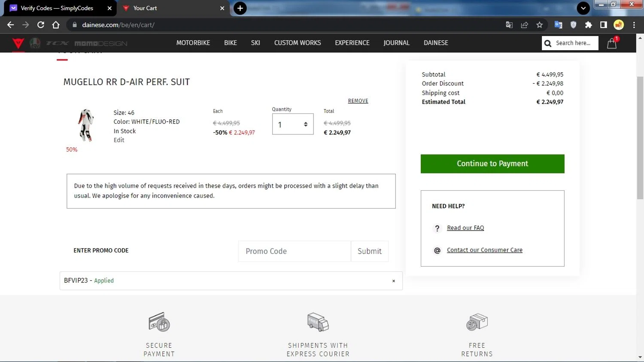Select the Your Cart tab
The height and width of the screenshot is (362, 644).
click(145, 8)
